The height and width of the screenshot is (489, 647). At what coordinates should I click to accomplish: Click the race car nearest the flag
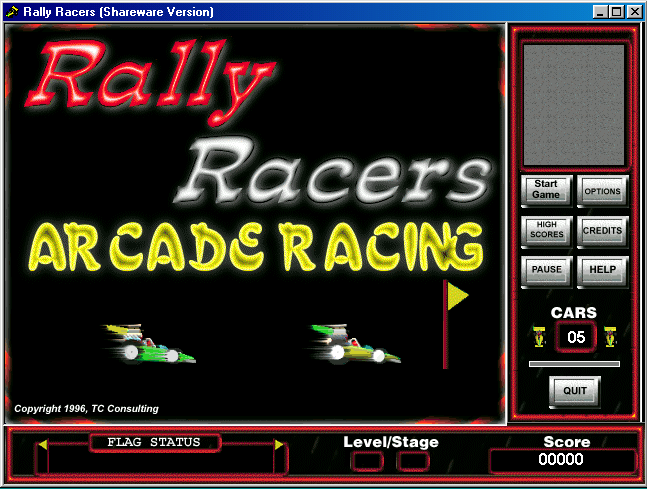[354, 343]
